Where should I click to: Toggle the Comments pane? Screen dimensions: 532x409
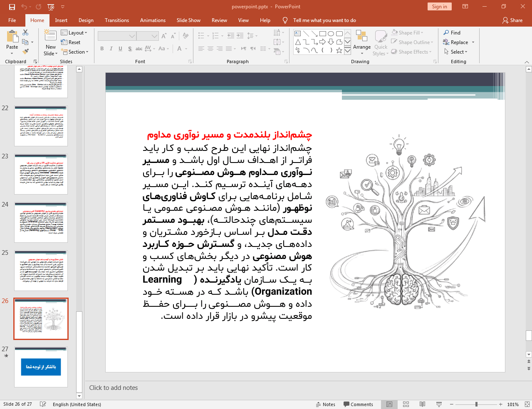358,404
